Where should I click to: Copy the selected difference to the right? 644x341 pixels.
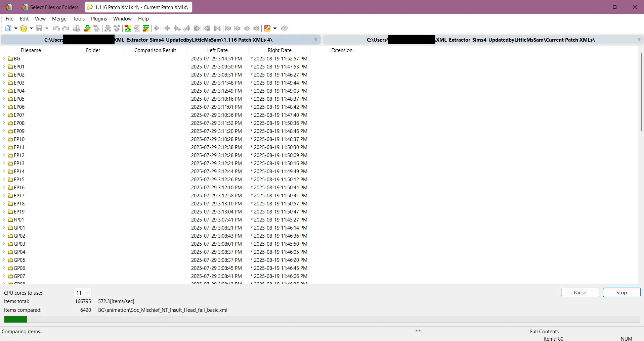[157, 29]
